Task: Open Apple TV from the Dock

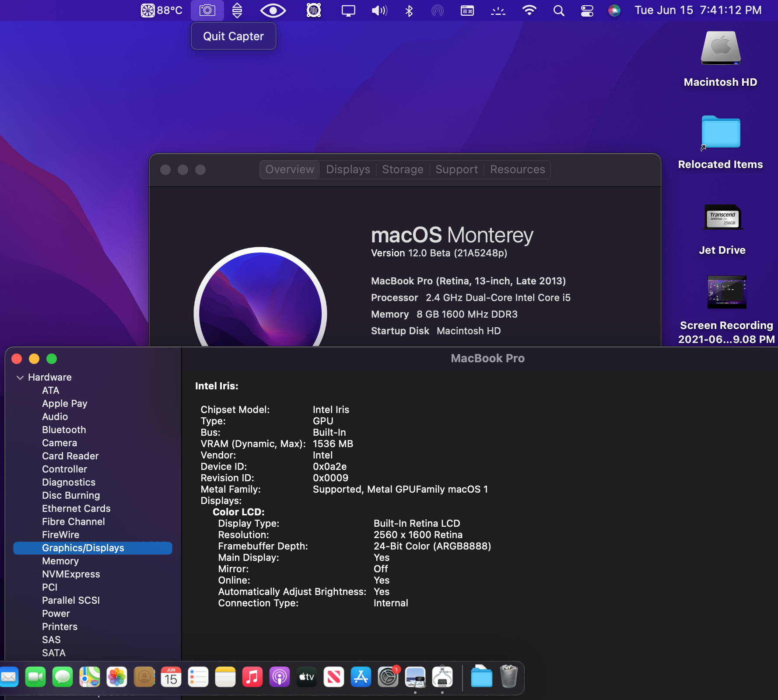Action: 307,677
